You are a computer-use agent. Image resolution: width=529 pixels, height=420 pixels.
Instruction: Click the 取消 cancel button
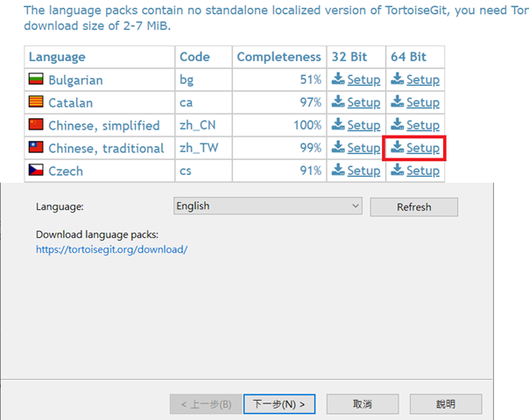click(x=363, y=404)
